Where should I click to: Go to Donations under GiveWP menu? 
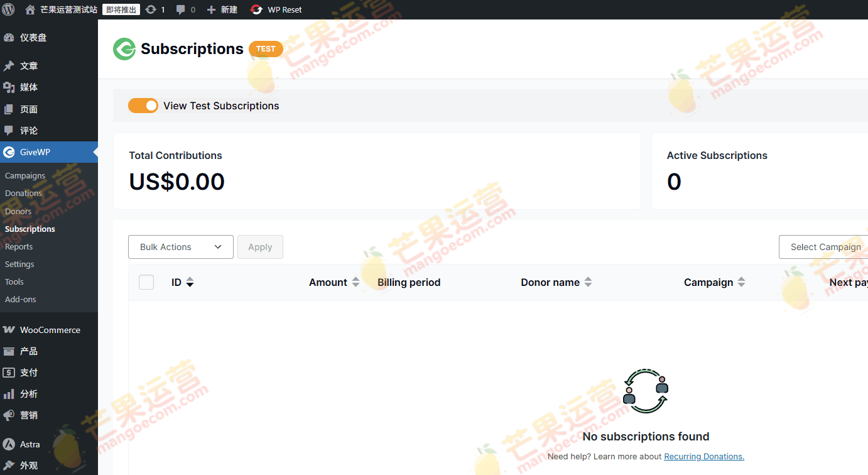pos(23,193)
